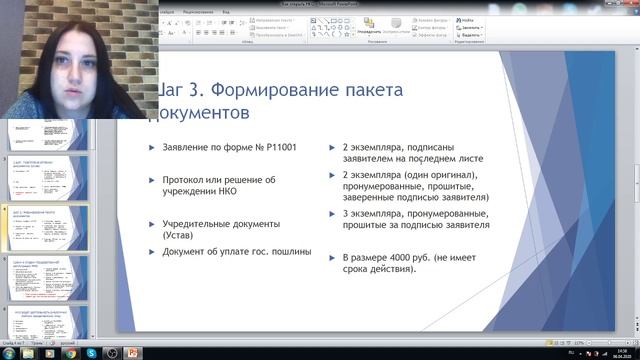Open Windows Explorer from the taskbar
This screenshot has width=640, height=360.
coord(29,353)
